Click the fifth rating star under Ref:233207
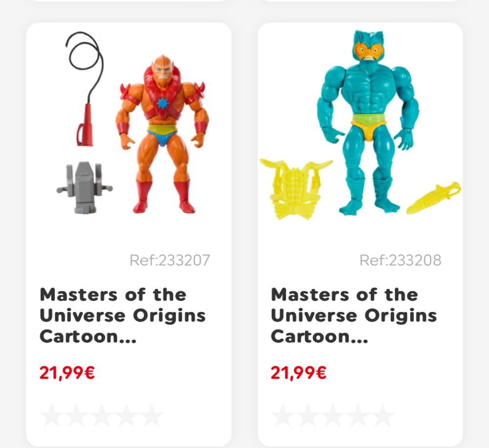The height and width of the screenshot is (448, 489). [x=152, y=416]
